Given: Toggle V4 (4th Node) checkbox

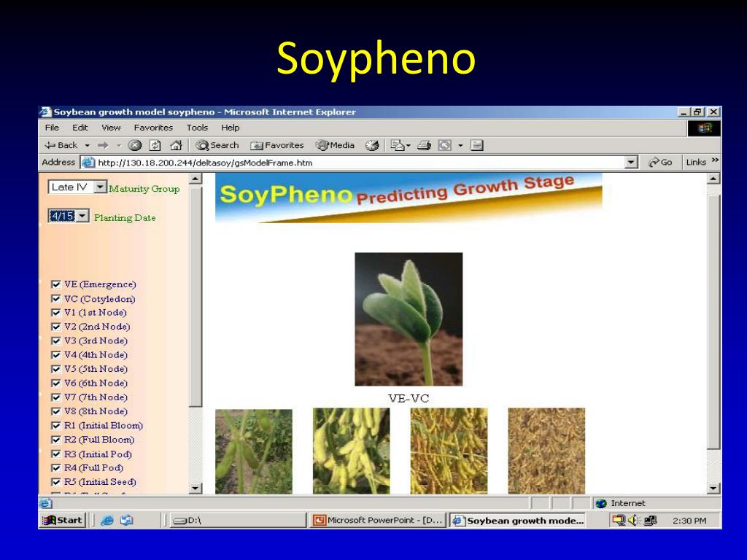Looking at the screenshot, I should (x=55, y=355).
